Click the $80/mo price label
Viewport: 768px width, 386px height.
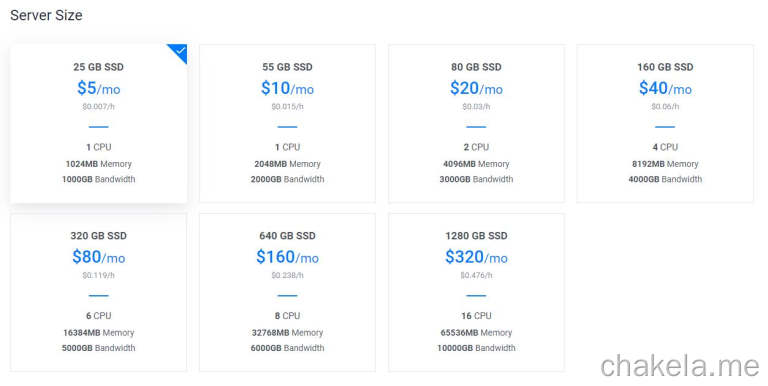pos(98,257)
